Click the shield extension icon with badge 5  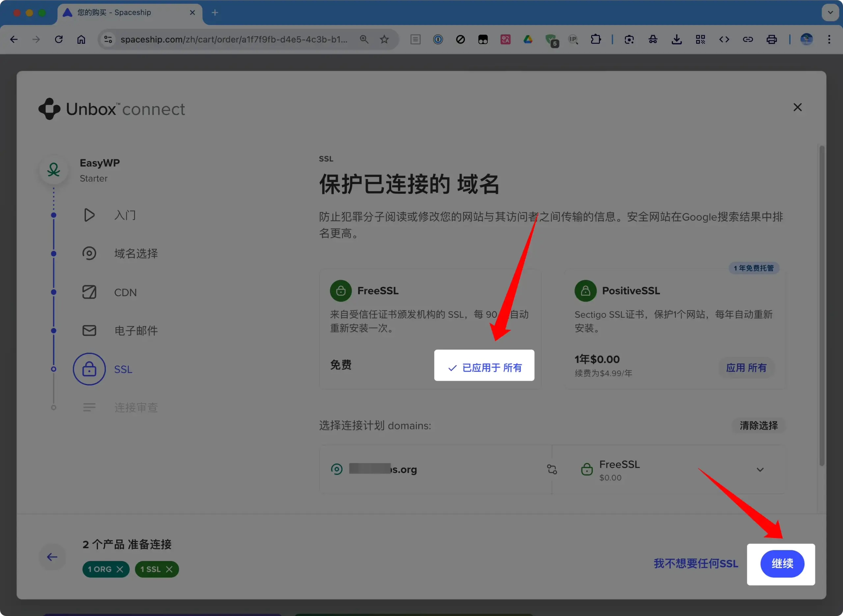[552, 40]
